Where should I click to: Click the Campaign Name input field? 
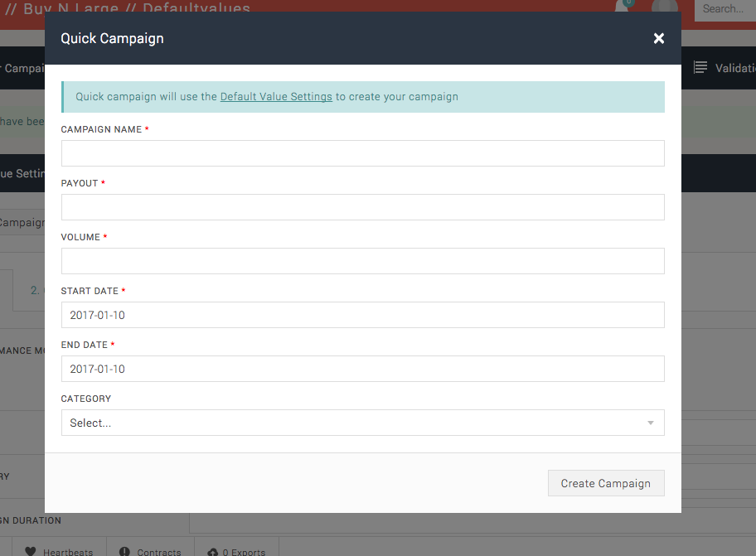point(362,153)
